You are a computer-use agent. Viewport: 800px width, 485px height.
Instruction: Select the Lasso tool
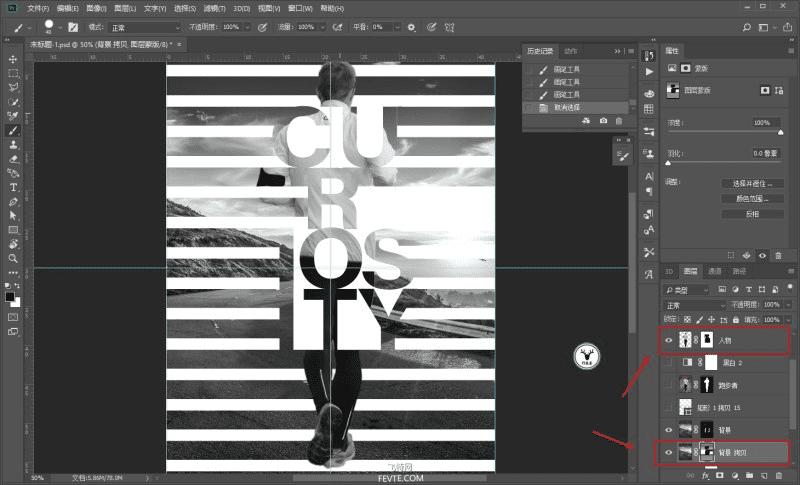click(x=13, y=87)
